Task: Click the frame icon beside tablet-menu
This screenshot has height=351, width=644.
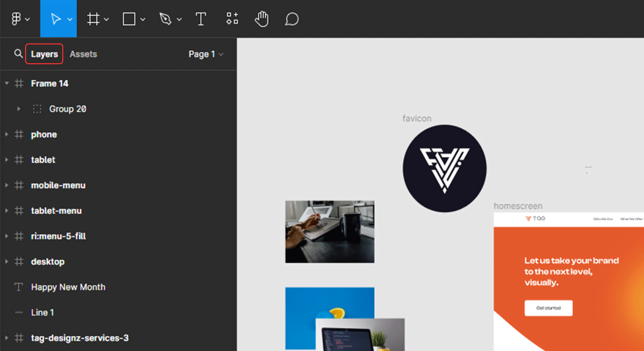Action: 19,211
